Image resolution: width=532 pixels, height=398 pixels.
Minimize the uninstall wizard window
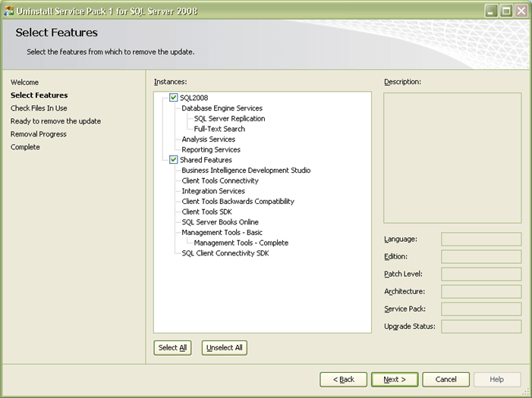490,11
